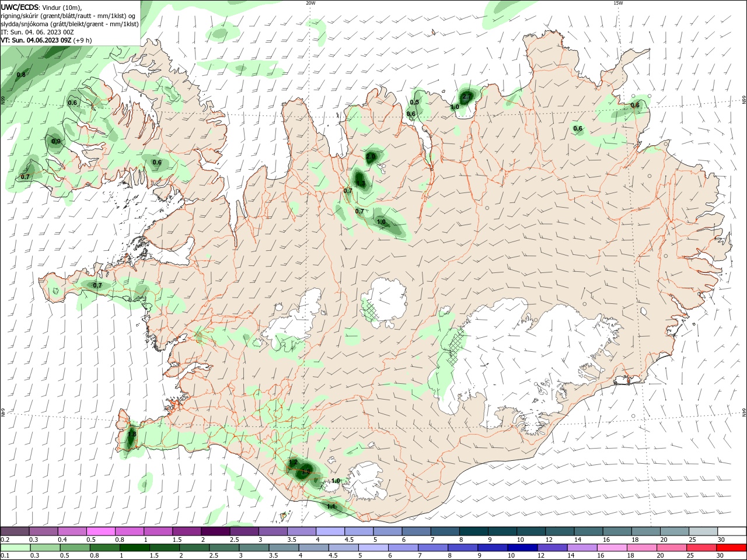Pick the white swatch labeled 30 in upper legend row

[732, 531]
